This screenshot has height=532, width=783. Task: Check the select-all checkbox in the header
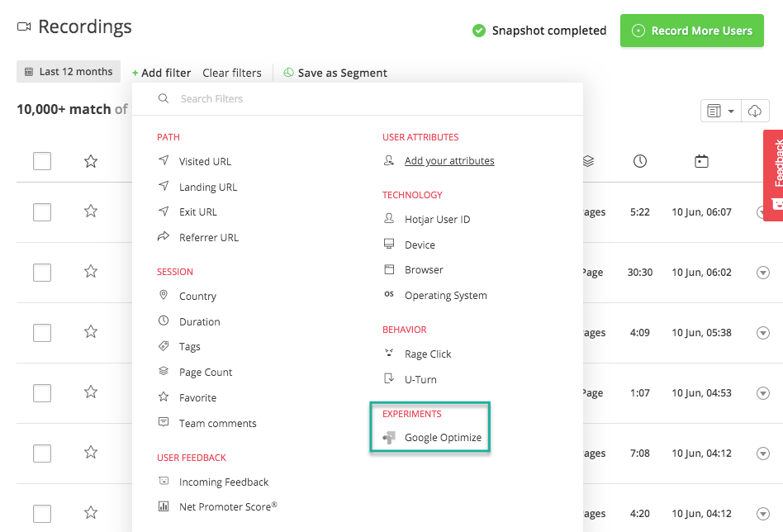42,161
